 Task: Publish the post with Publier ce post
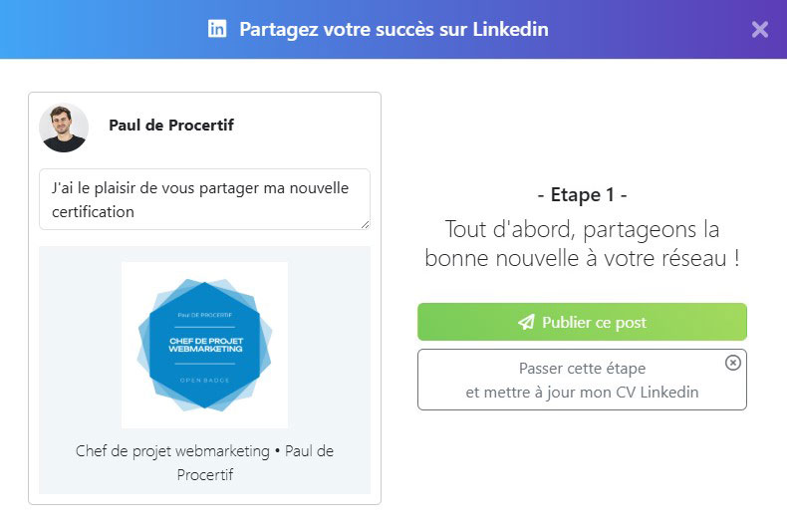click(x=582, y=322)
